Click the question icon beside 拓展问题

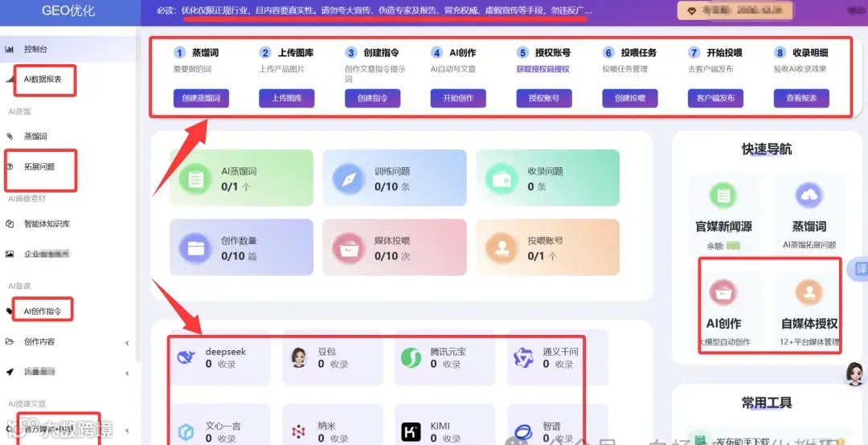point(10,166)
